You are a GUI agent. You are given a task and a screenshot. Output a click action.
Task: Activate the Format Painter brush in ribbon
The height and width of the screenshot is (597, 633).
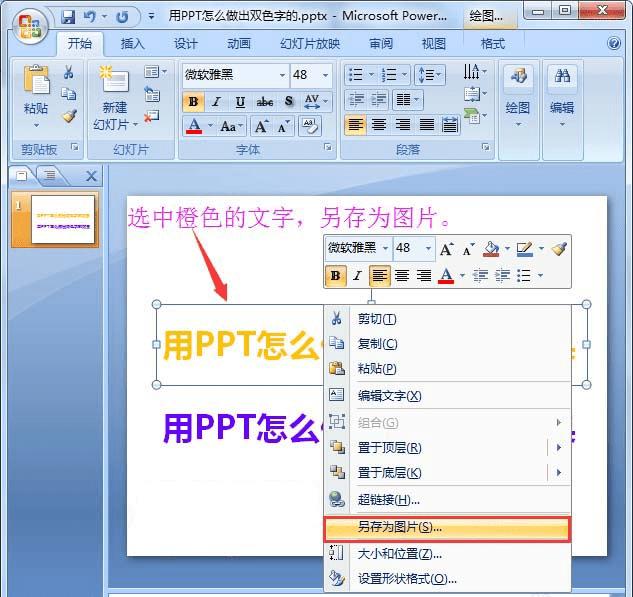69,116
